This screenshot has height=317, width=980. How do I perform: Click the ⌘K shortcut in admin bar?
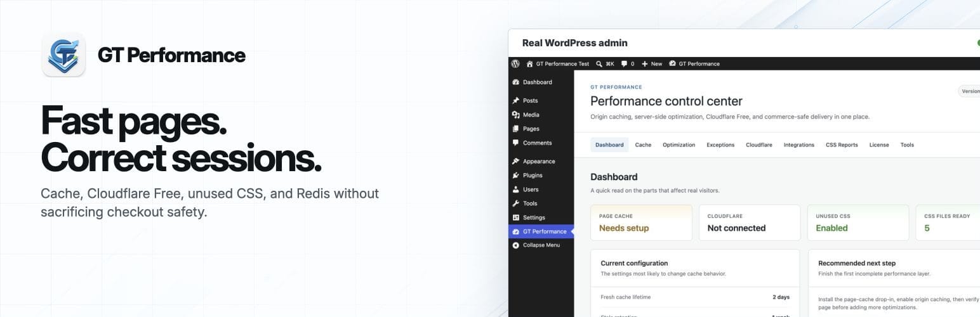[610, 63]
